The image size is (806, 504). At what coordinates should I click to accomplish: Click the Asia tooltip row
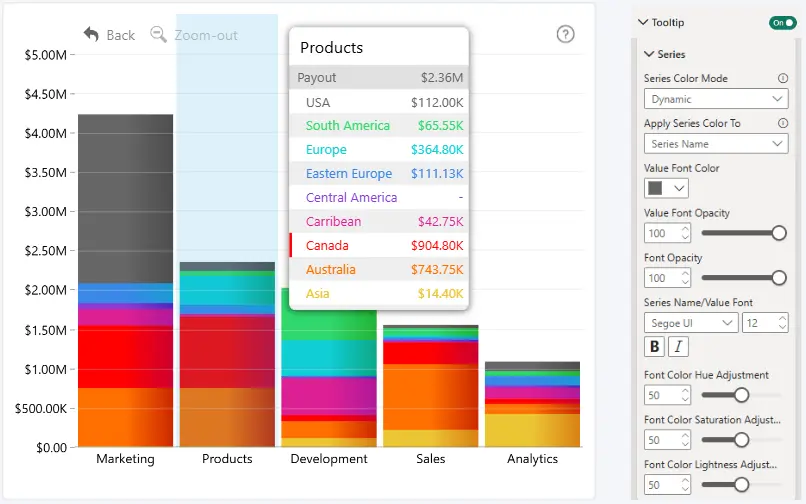pos(379,293)
